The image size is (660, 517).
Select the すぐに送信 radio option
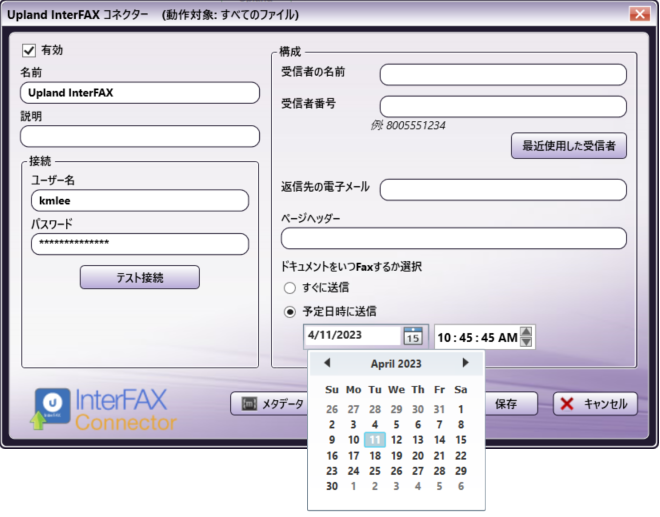click(x=290, y=288)
